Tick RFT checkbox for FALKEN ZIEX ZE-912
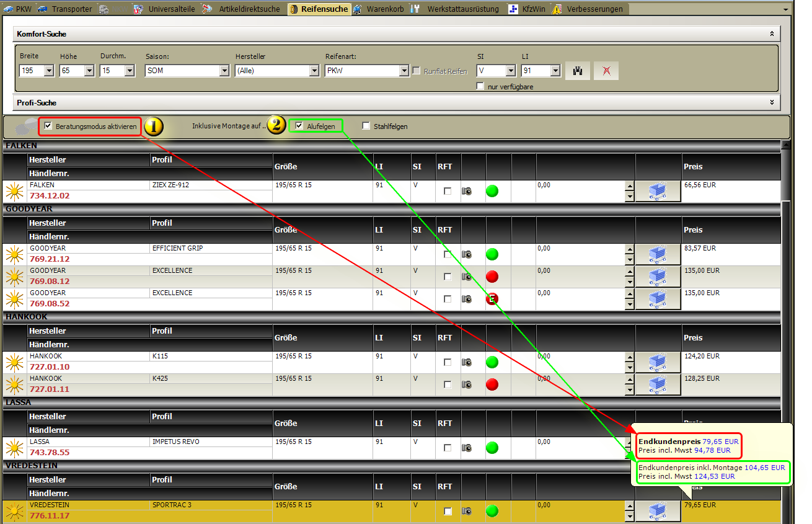812x524 pixels. pyautogui.click(x=448, y=191)
